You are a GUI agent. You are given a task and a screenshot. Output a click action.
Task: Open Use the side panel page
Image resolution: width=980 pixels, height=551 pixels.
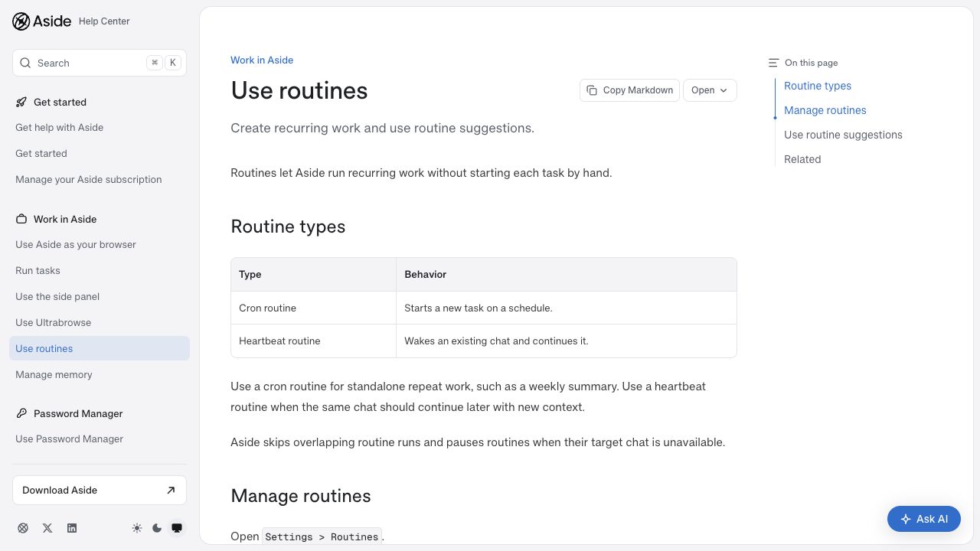(x=100, y=297)
